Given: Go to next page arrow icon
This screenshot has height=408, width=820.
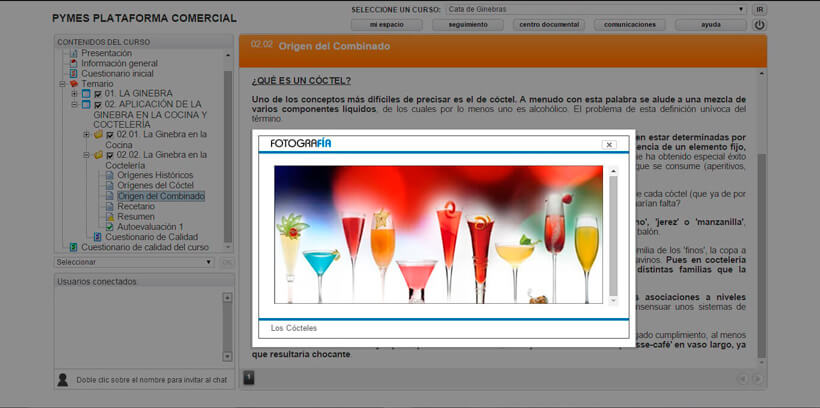Looking at the screenshot, I should [756, 379].
